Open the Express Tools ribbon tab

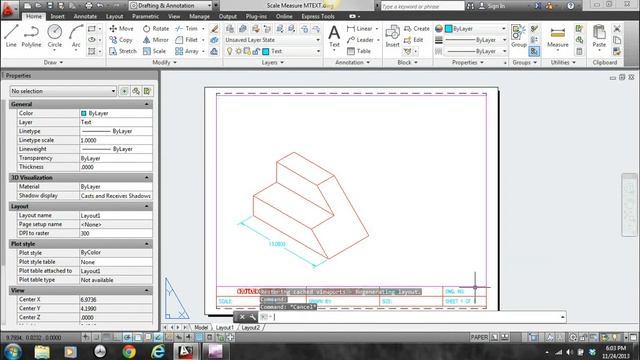(x=318, y=16)
